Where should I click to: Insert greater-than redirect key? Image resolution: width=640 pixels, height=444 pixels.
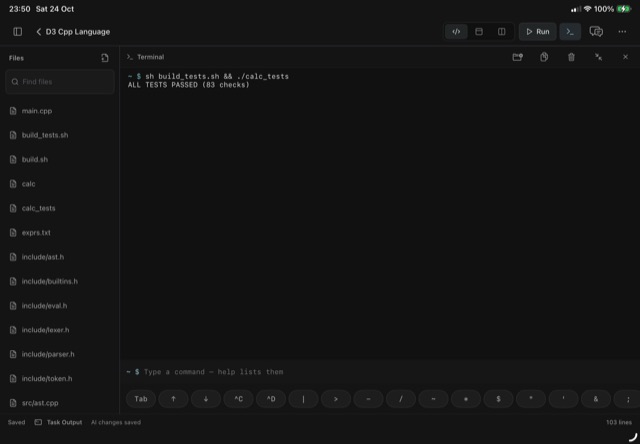point(336,399)
